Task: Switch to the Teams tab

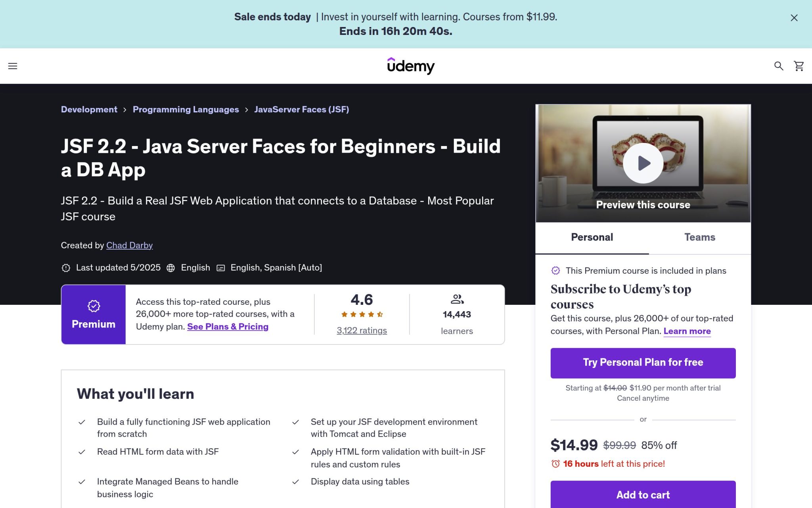Action: (700, 237)
